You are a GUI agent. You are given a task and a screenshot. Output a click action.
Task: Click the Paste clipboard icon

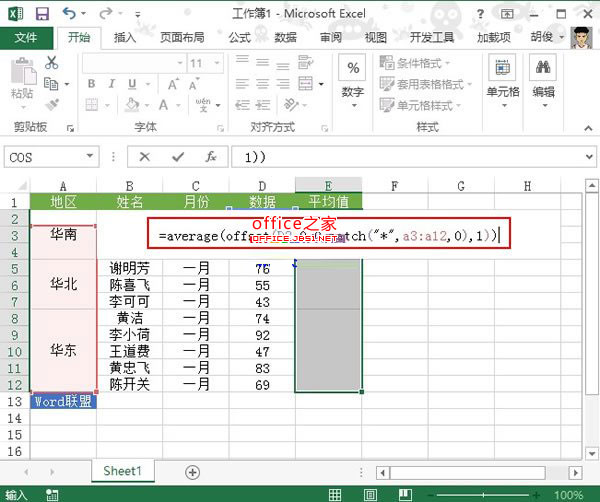pos(23,72)
